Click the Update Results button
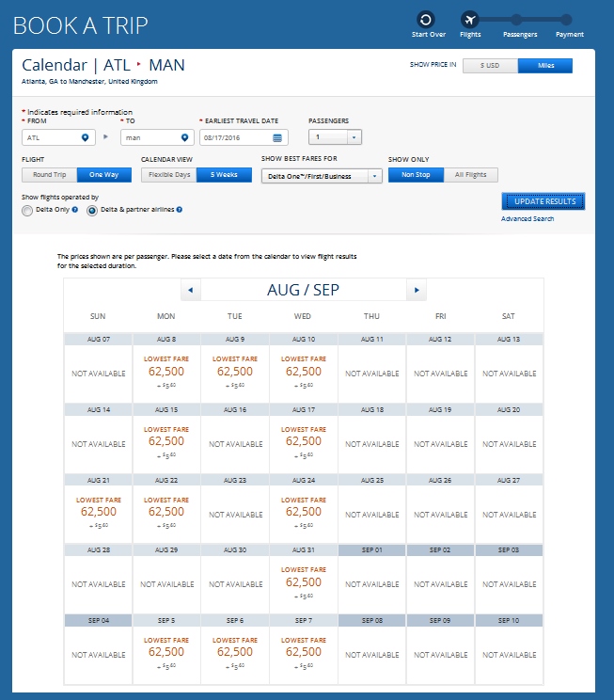 [543, 201]
